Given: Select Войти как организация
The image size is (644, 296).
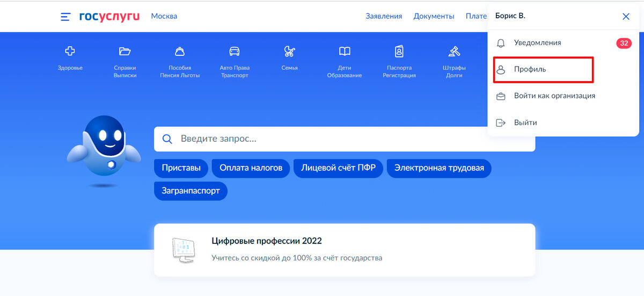Looking at the screenshot, I should tap(563, 96).
